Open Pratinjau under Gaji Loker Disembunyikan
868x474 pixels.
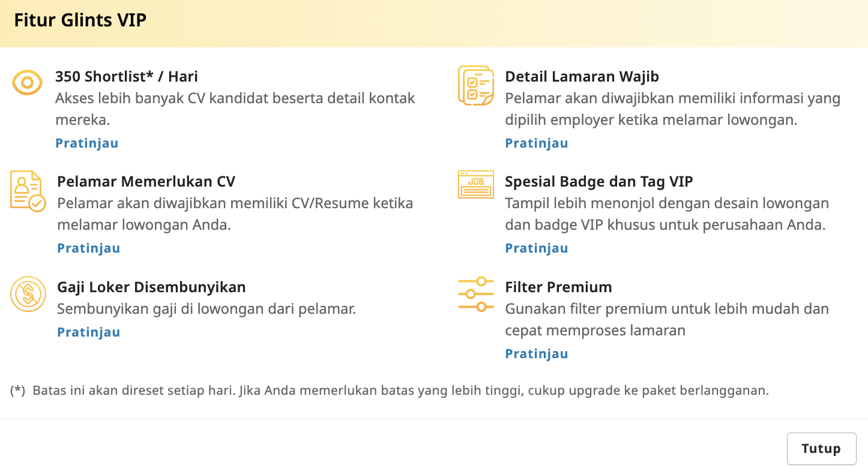tap(88, 332)
